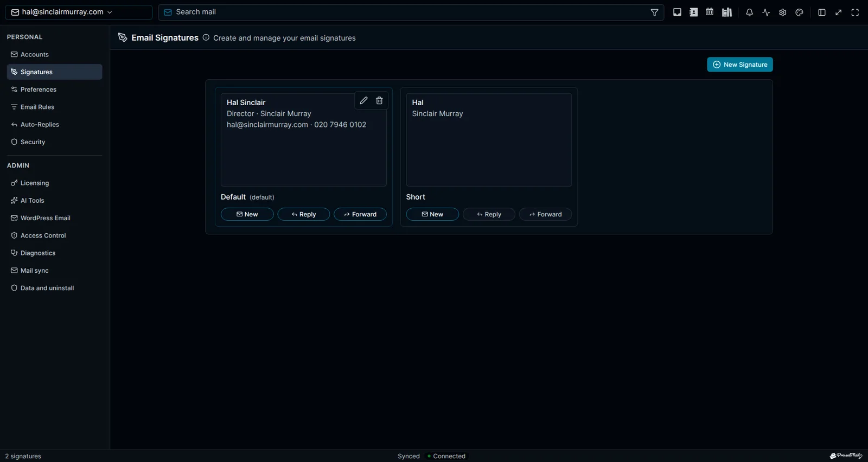Enter fullscreen with the corner-brackets icon
The width and height of the screenshot is (868, 462).
pos(855,12)
